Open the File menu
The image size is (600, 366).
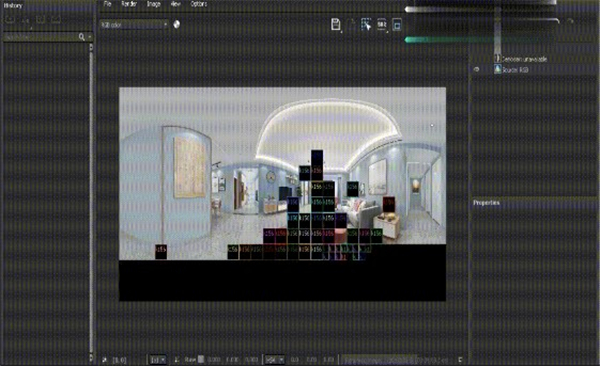pyautogui.click(x=108, y=4)
